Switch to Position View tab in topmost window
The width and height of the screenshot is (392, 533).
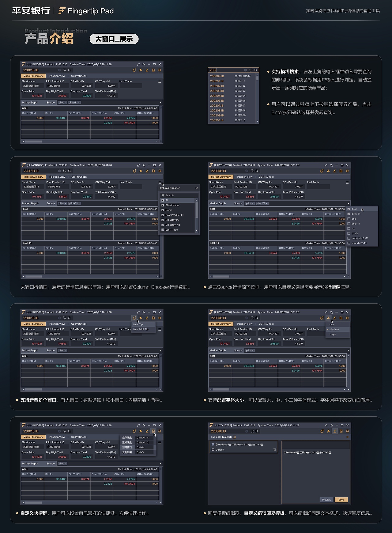point(57,76)
